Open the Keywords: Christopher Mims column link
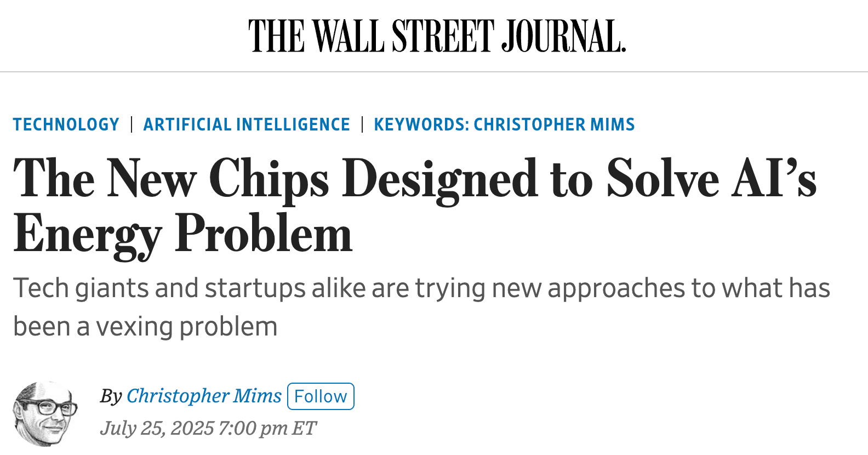Viewport: 868px width, 455px height. point(504,124)
